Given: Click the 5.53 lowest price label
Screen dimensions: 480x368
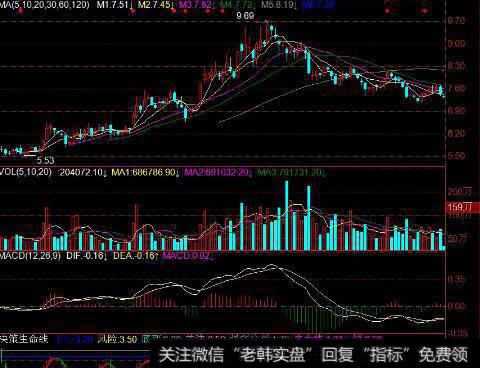Looking at the screenshot, I should tap(45, 161).
